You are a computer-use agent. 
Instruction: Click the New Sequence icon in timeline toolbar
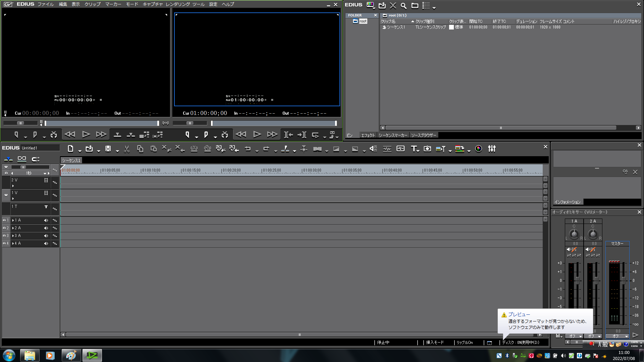70,149
